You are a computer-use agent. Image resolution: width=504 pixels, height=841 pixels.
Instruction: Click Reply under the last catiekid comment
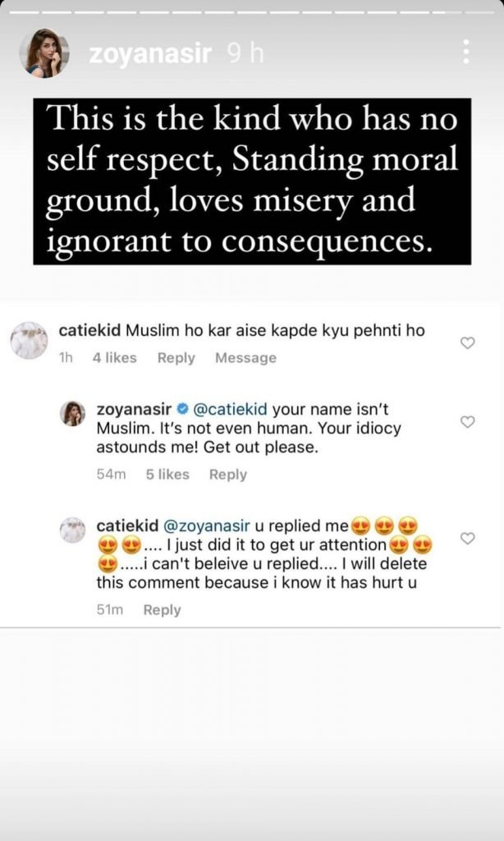pos(163,609)
